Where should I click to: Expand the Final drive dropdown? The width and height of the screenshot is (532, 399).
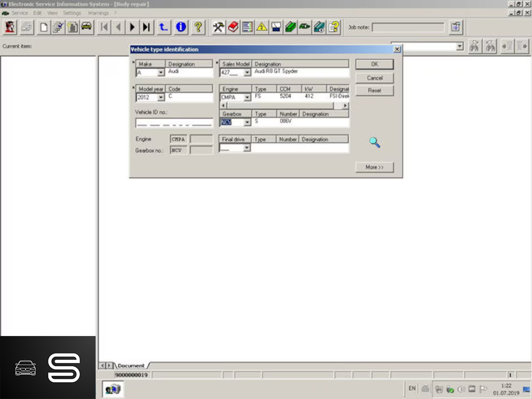pyautogui.click(x=247, y=148)
